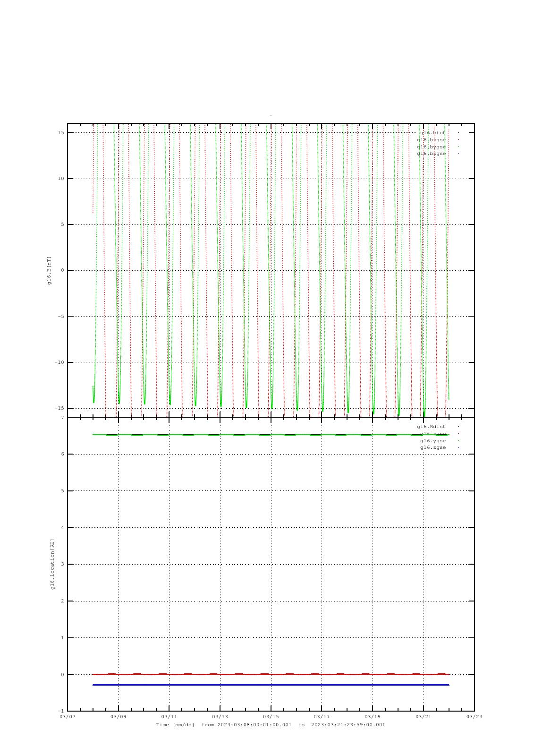Click the 7 tick label on the location axis
This screenshot has width=534, height=756.
[62, 418]
